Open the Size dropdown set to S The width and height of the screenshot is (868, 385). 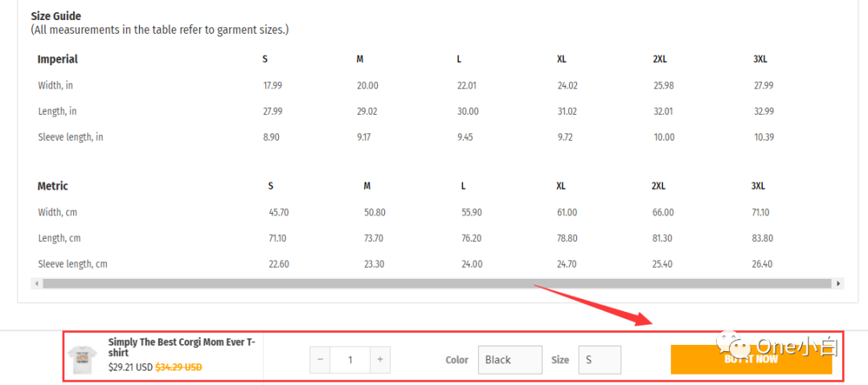point(600,359)
